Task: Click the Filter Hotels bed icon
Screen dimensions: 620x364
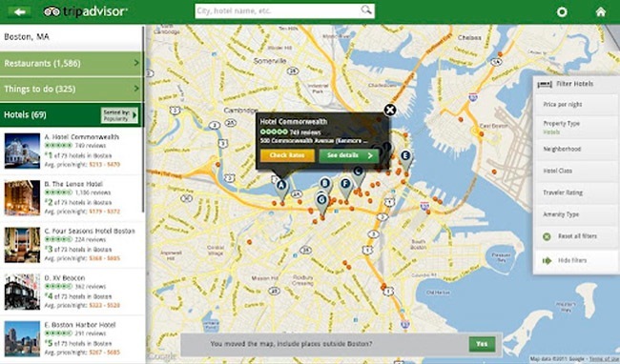Action: click(545, 84)
